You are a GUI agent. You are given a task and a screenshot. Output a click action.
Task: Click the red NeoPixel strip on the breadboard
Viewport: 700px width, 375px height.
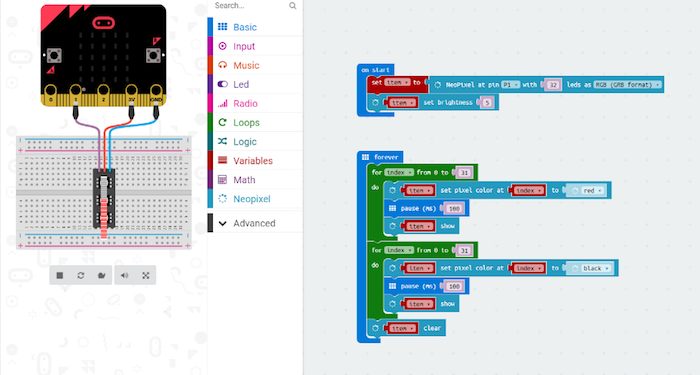[x=104, y=218]
